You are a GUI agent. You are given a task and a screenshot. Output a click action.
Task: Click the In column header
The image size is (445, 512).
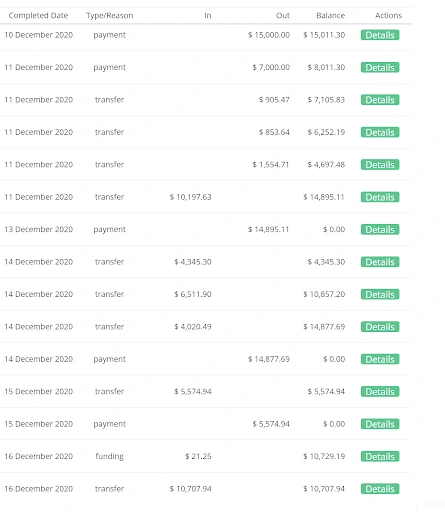(x=208, y=15)
